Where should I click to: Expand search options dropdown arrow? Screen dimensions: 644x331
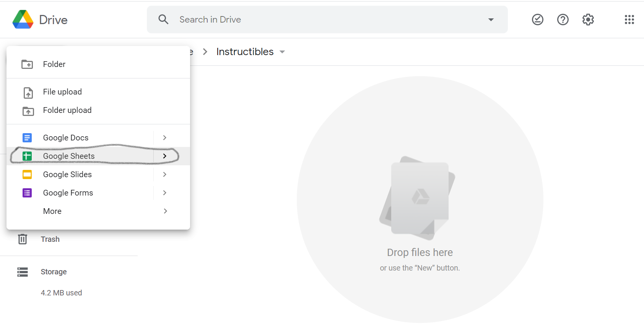(491, 20)
